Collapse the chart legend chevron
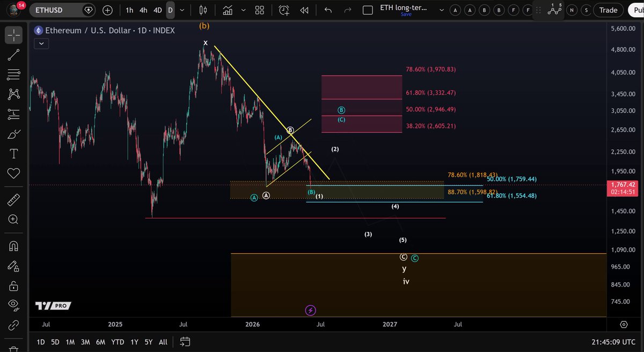This screenshot has height=352, width=644. pyautogui.click(x=40, y=44)
